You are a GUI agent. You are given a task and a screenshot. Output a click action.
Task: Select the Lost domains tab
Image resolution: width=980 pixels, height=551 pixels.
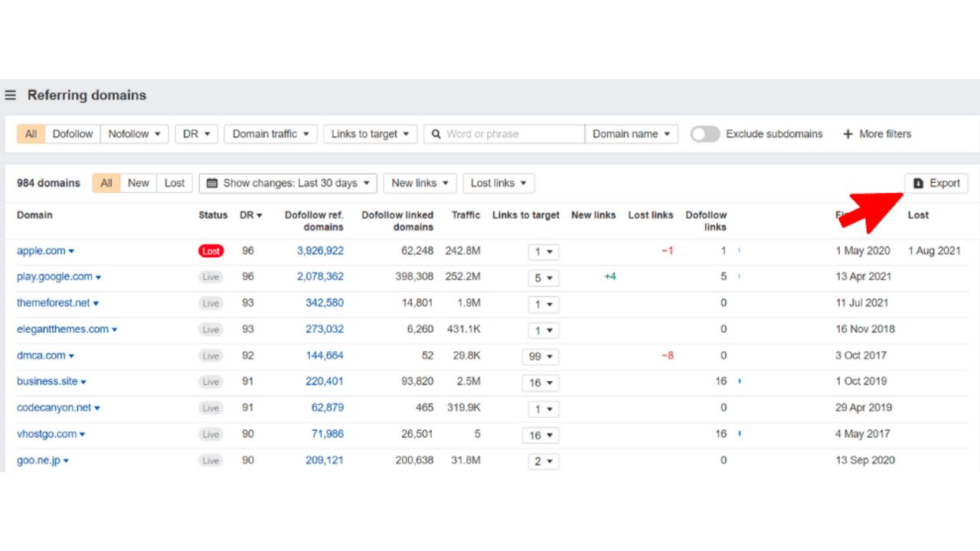click(175, 184)
